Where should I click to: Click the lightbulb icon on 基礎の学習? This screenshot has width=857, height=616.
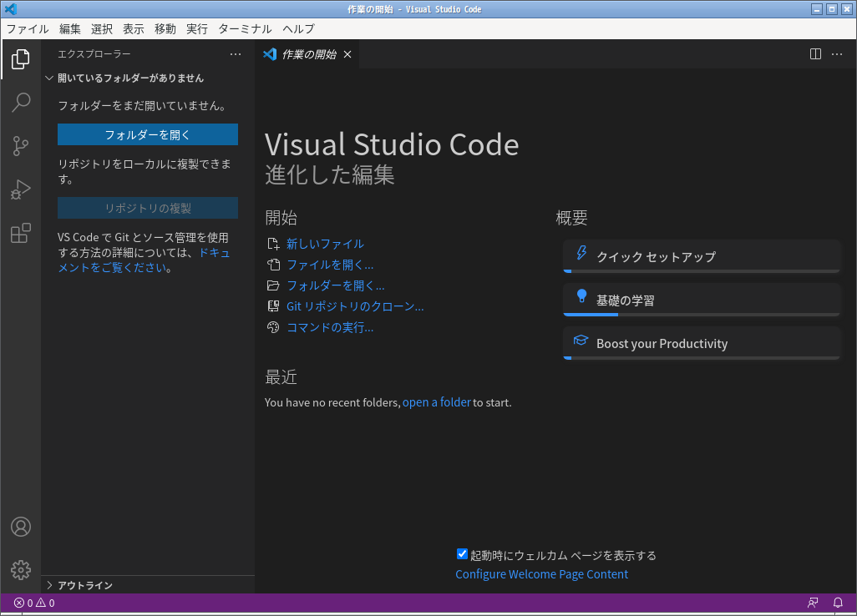click(581, 296)
